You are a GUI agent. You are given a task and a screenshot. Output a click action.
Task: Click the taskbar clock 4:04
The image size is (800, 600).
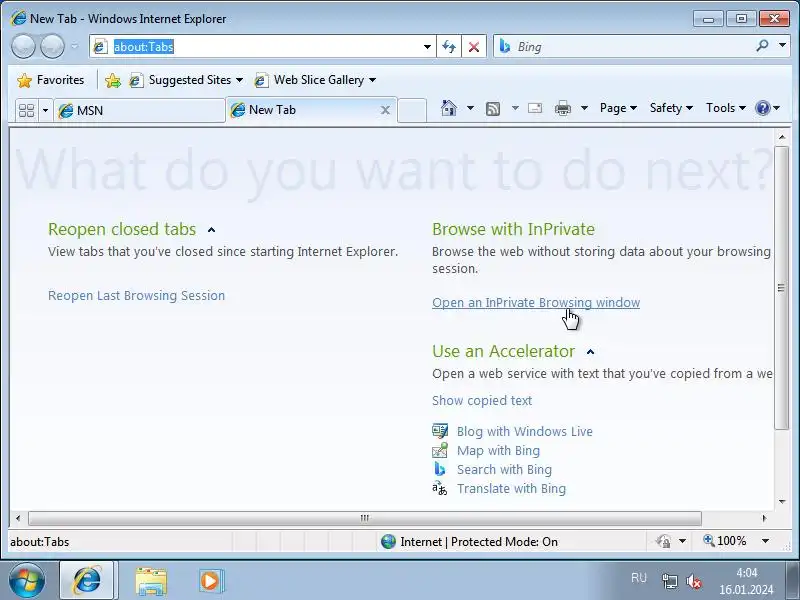[746, 573]
